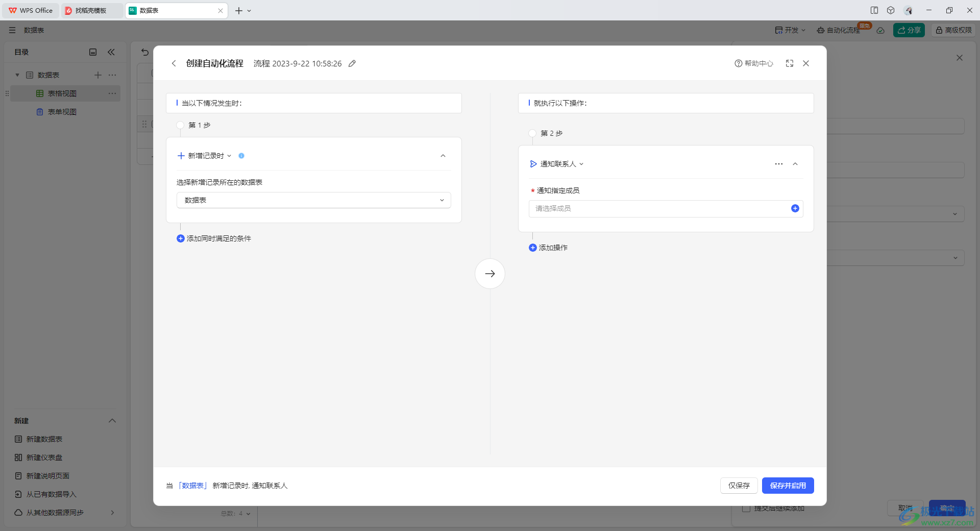The image size is (980, 531).
Task: Open the 帮助中心 help center
Action: [x=754, y=63]
